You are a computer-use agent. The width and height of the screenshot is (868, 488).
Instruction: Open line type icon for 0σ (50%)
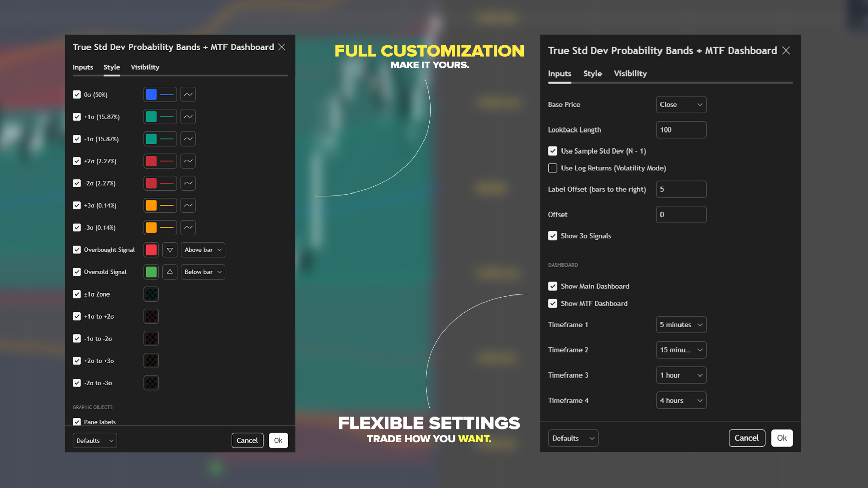pyautogui.click(x=188, y=95)
